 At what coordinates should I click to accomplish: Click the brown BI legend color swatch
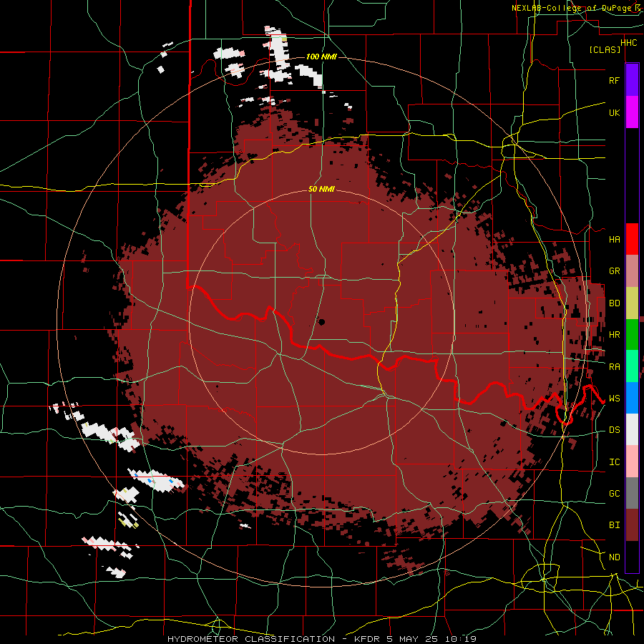pyautogui.click(x=632, y=525)
